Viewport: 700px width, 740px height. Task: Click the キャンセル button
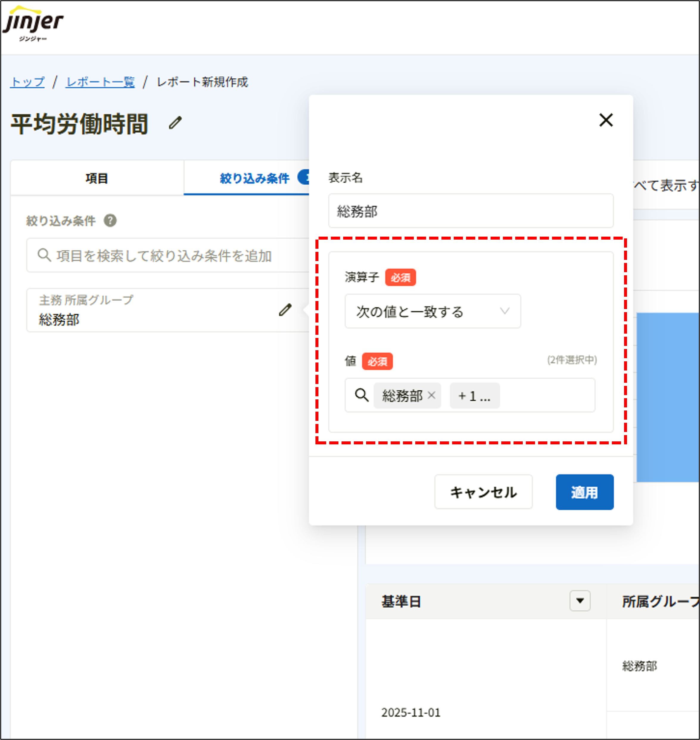pyautogui.click(x=483, y=492)
